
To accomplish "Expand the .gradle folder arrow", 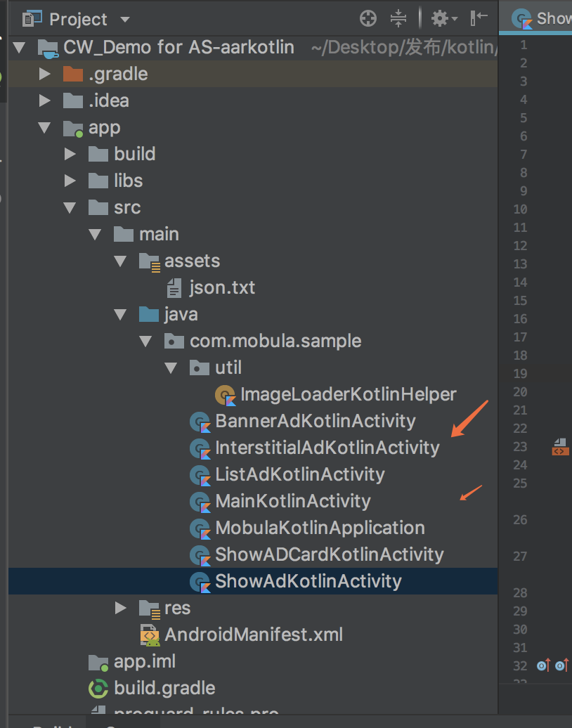I will (x=44, y=74).
